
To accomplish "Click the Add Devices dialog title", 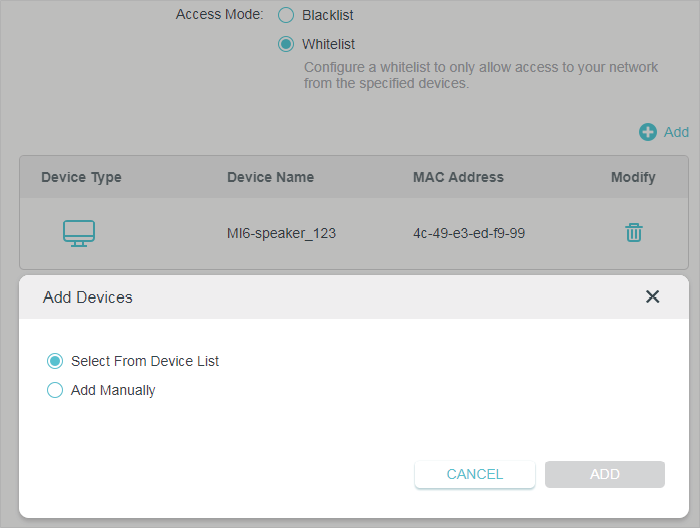I will coord(88,297).
